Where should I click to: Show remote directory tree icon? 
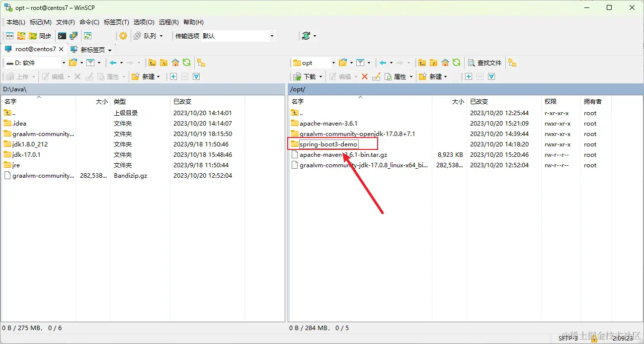(513, 63)
